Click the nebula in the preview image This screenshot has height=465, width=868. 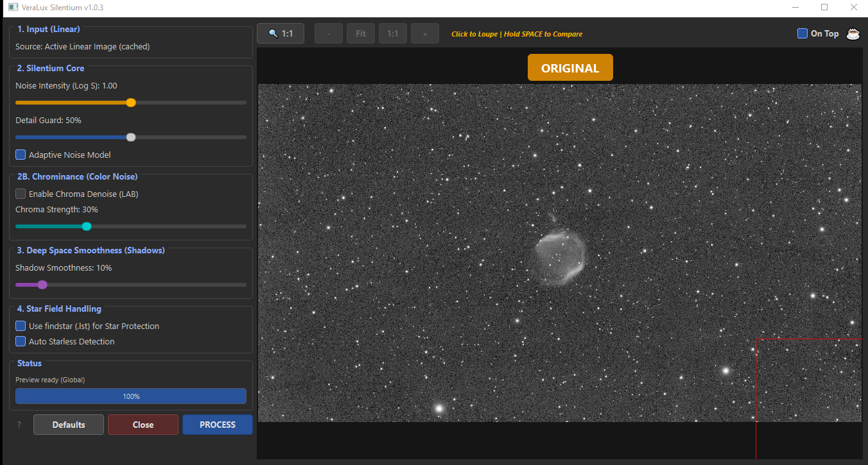click(x=560, y=257)
